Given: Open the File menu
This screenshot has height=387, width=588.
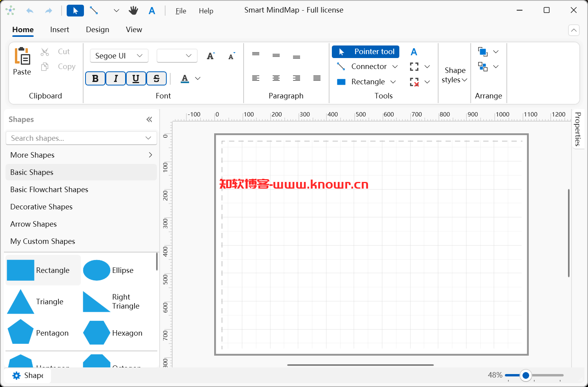Looking at the screenshot, I should [x=181, y=11].
